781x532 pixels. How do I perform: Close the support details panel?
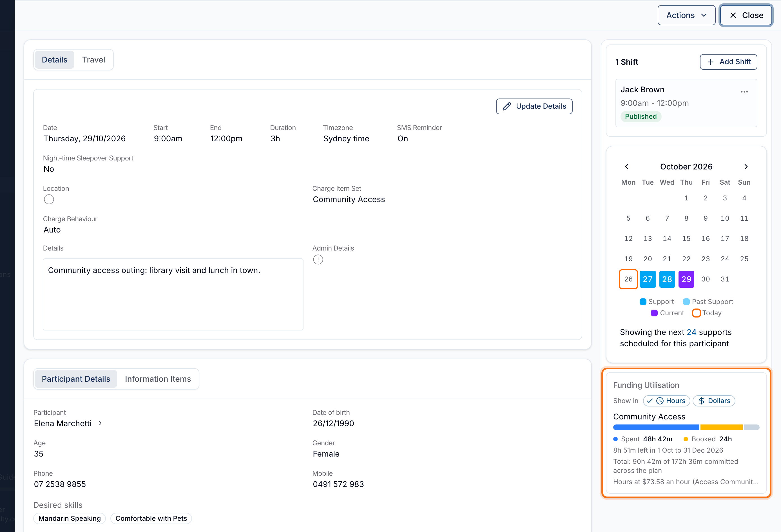(746, 15)
